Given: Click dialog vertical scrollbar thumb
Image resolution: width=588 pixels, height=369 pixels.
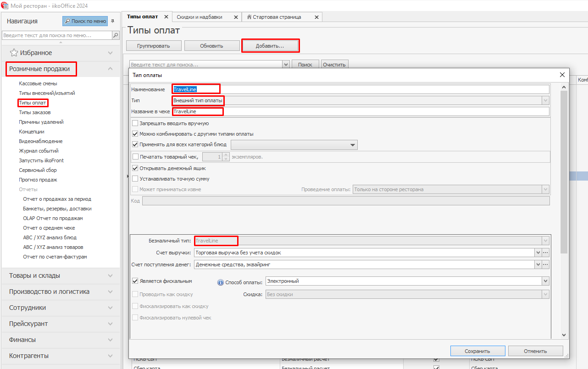Looking at the screenshot, I should 564,172.
